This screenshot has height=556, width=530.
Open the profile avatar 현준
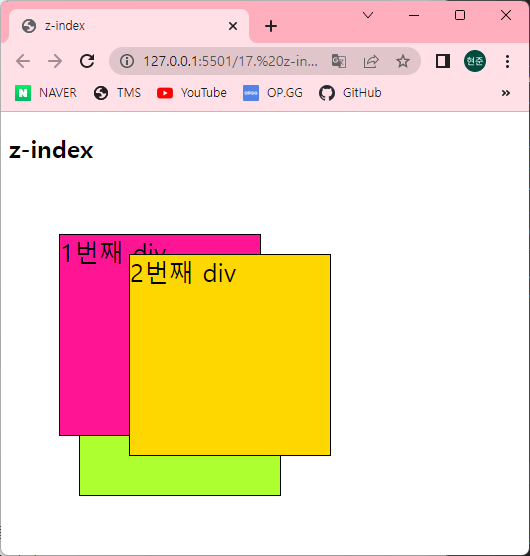[x=475, y=61]
